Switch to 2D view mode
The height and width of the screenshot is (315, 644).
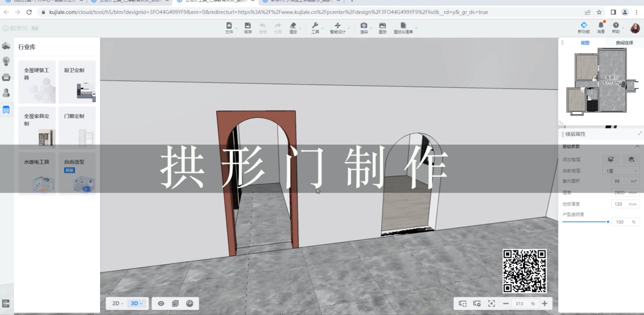(x=117, y=303)
